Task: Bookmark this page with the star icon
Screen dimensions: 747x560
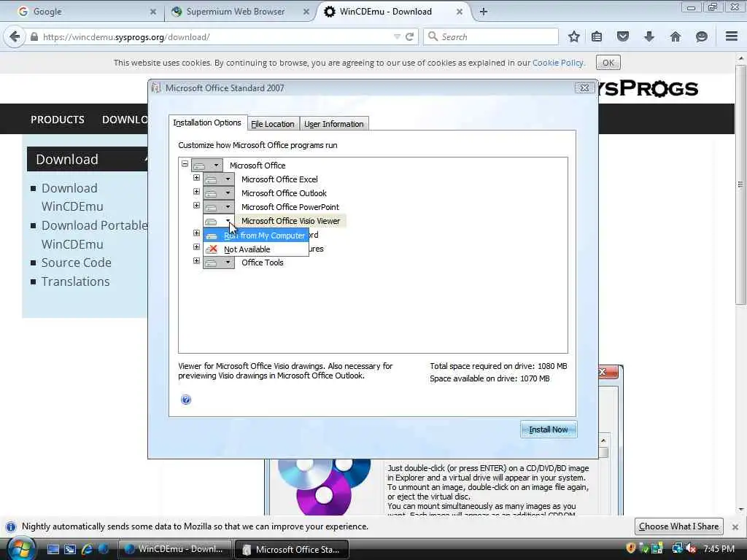Action: coord(574,36)
